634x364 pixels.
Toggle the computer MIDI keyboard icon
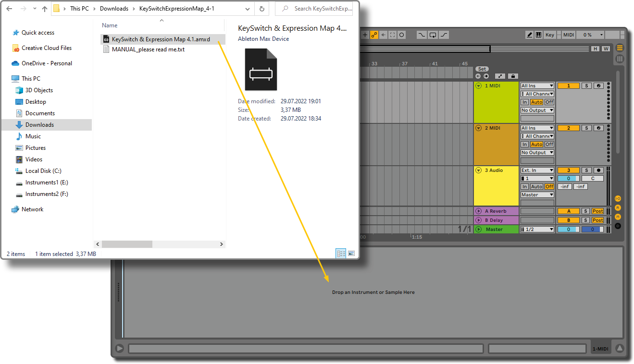click(x=538, y=35)
